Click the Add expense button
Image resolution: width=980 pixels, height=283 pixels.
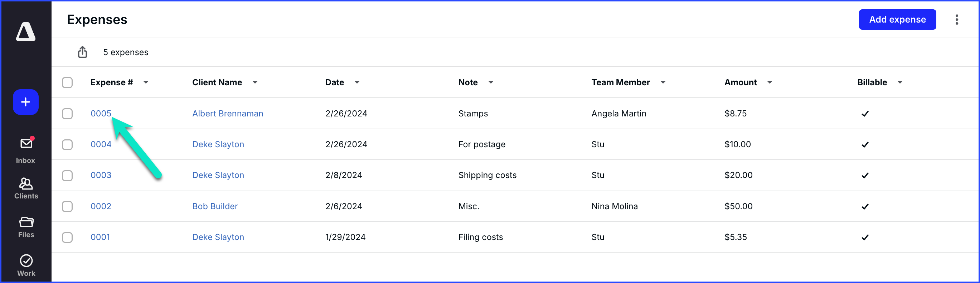tap(897, 19)
